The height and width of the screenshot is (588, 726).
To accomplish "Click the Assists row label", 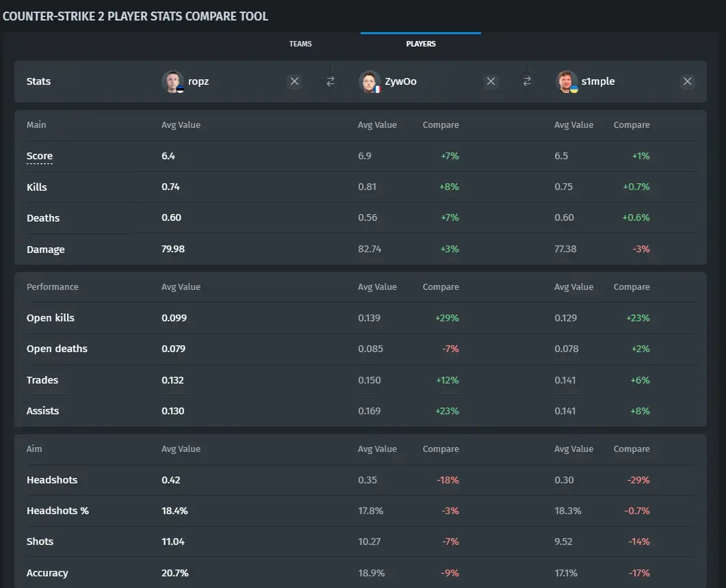I will click(x=42, y=411).
